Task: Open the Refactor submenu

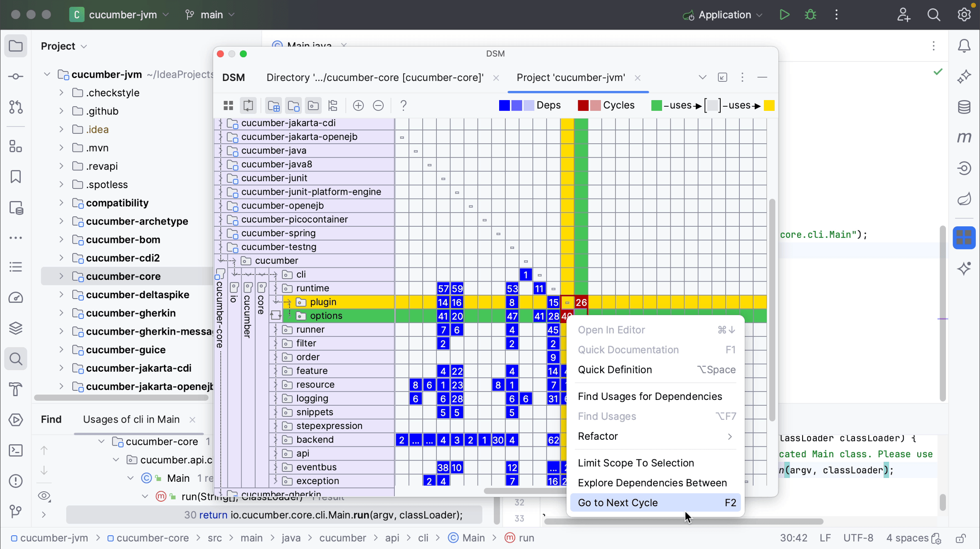Action: click(x=655, y=436)
